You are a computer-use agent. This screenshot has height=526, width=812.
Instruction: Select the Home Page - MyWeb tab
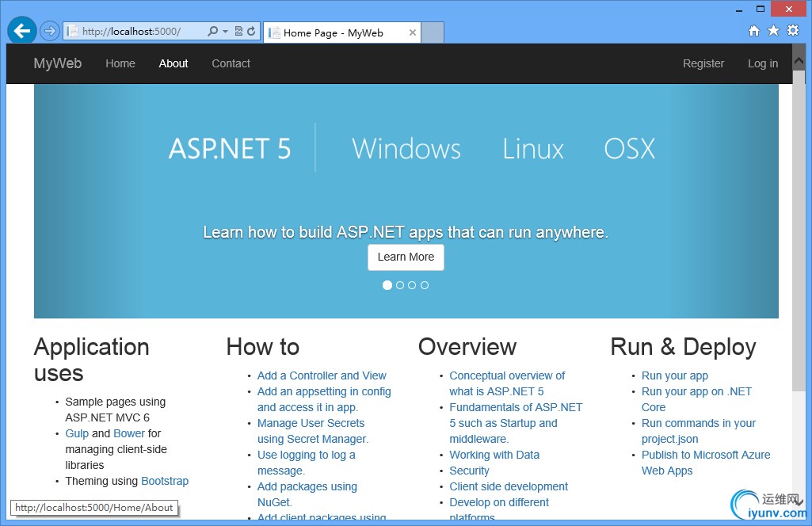[341, 32]
